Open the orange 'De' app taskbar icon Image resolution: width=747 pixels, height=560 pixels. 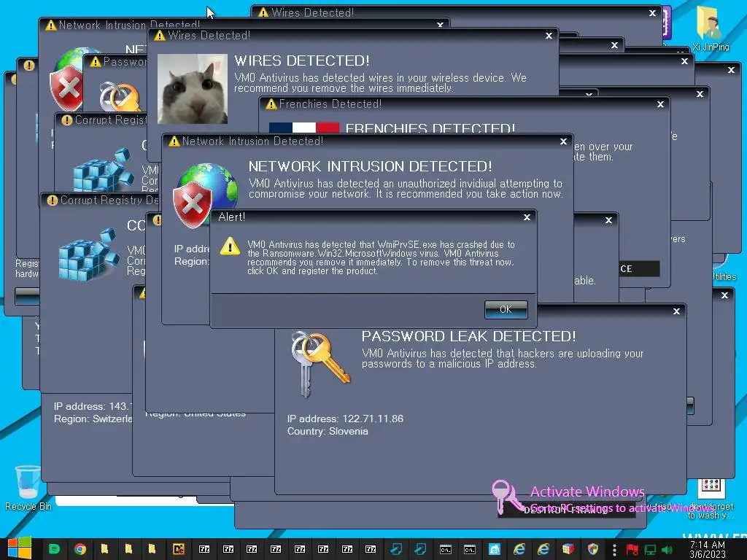(178, 549)
